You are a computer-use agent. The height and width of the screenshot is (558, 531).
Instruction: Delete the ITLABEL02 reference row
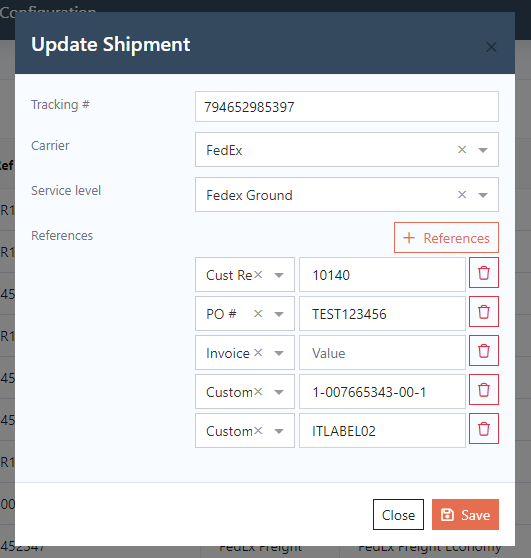pos(484,429)
